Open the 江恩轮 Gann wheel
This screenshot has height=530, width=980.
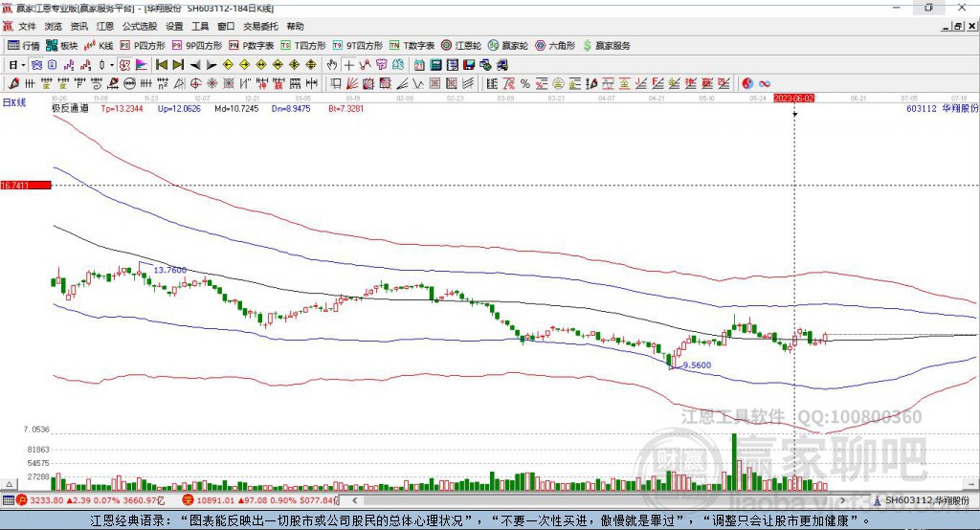point(461,46)
